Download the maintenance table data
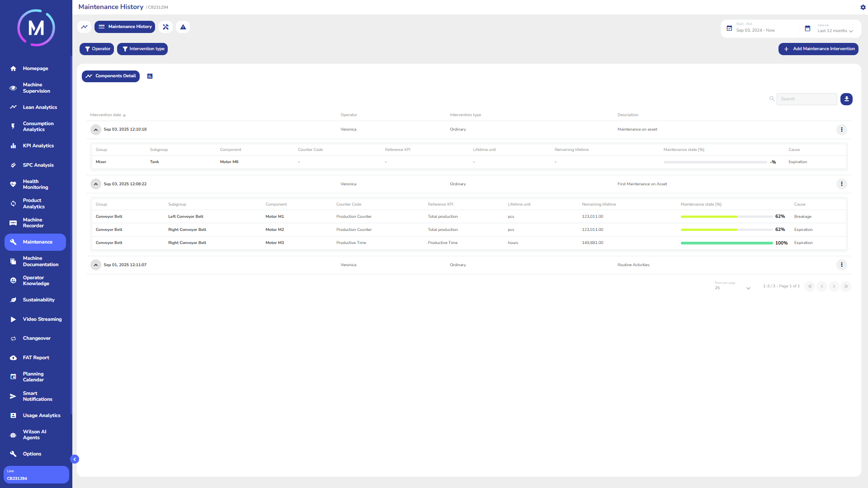868x488 pixels. tap(846, 99)
